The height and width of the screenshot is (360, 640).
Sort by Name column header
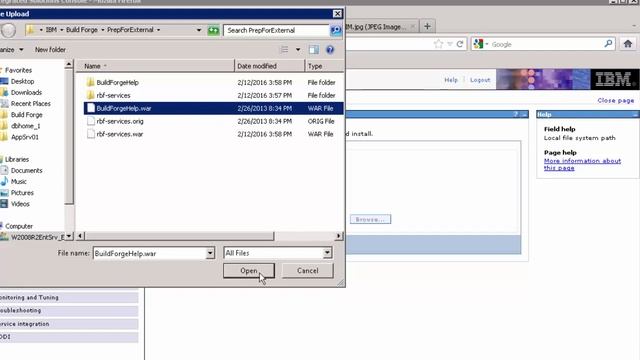tap(155, 66)
